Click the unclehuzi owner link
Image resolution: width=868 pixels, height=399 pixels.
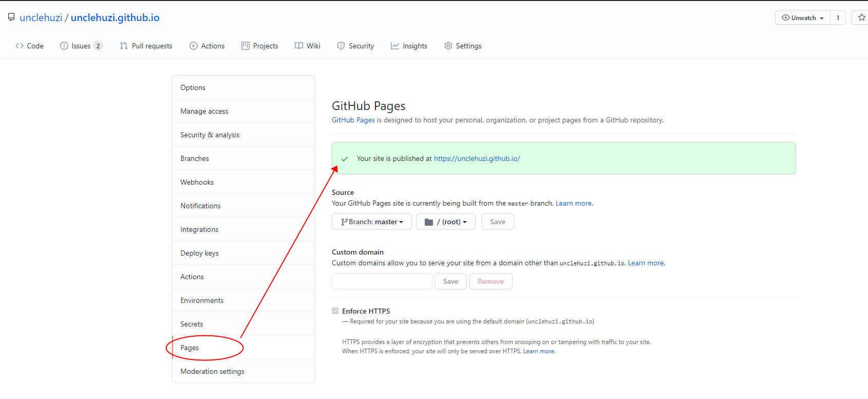(41, 17)
